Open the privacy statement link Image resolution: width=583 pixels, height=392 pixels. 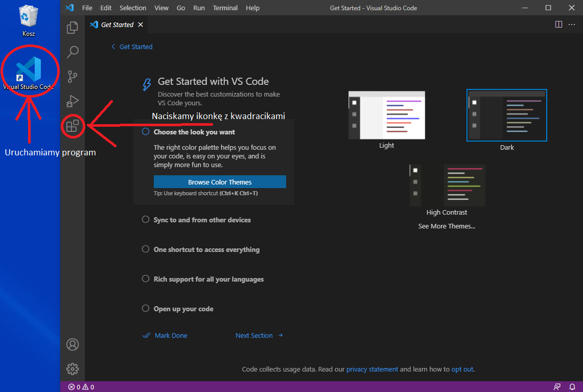click(x=372, y=369)
